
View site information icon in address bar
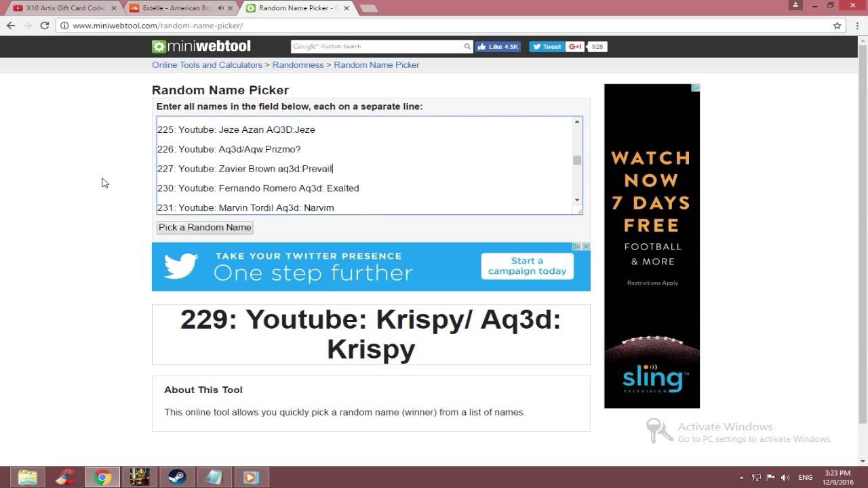click(64, 26)
